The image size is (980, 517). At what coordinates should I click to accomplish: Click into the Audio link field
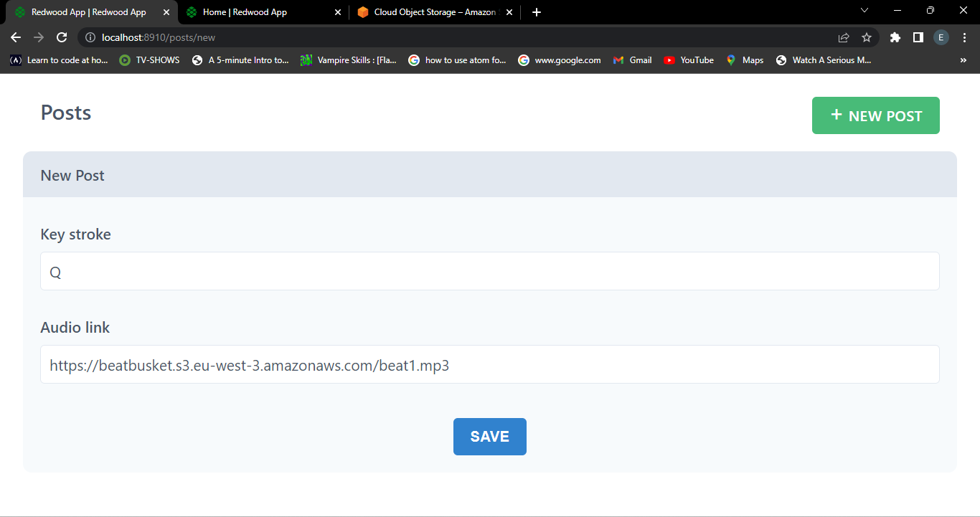489,364
